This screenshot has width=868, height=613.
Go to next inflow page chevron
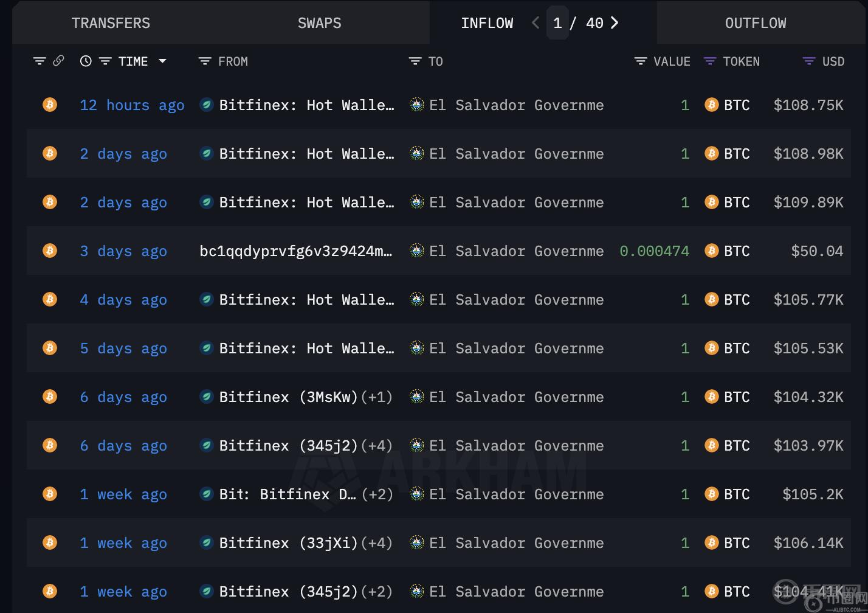tap(615, 23)
